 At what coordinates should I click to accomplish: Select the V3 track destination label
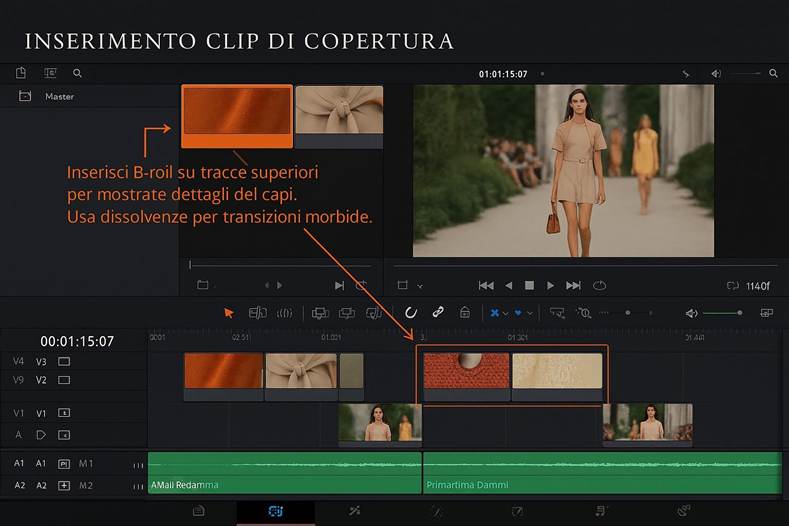pos(41,361)
